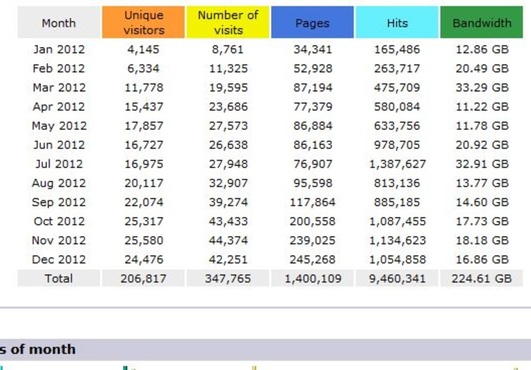The image size is (531, 370).
Task: Click the blue Pages column header
Action: coord(312,22)
